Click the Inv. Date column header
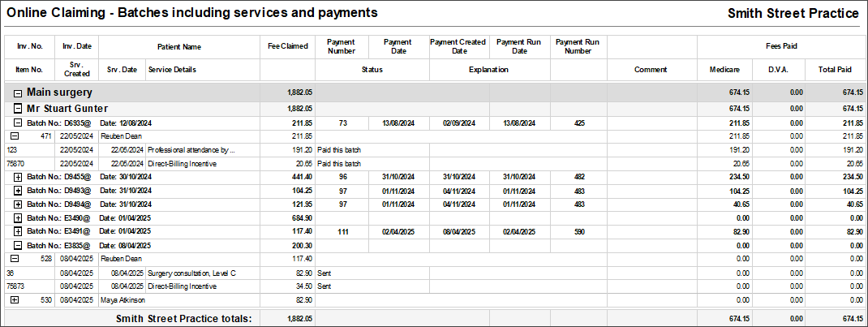Image resolution: width=868 pixels, height=327 pixels. point(77,46)
